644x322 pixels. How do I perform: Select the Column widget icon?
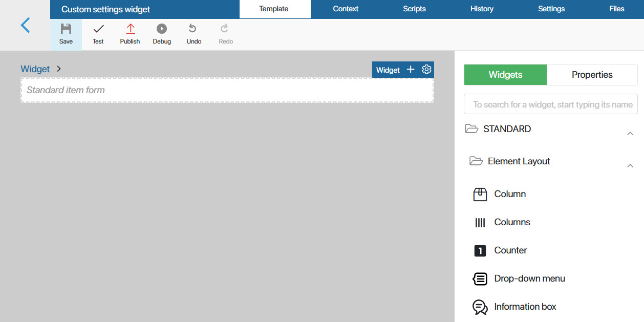[480, 194]
